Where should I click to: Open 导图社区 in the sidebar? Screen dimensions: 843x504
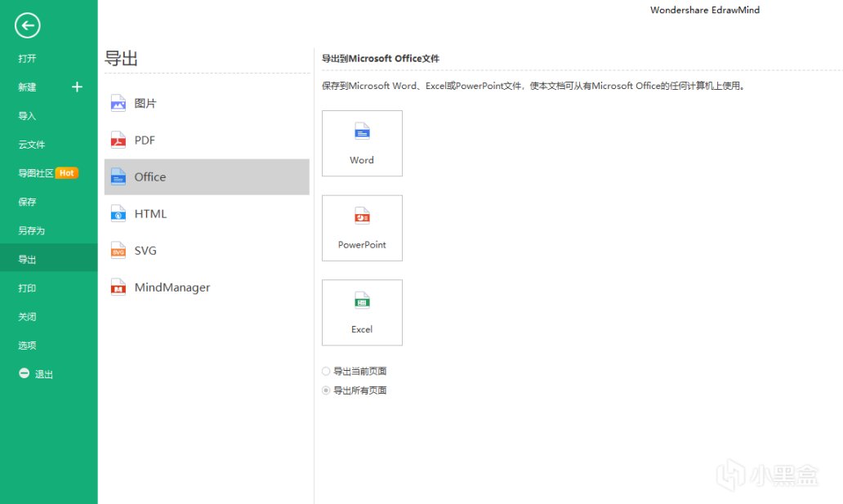pos(36,172)
